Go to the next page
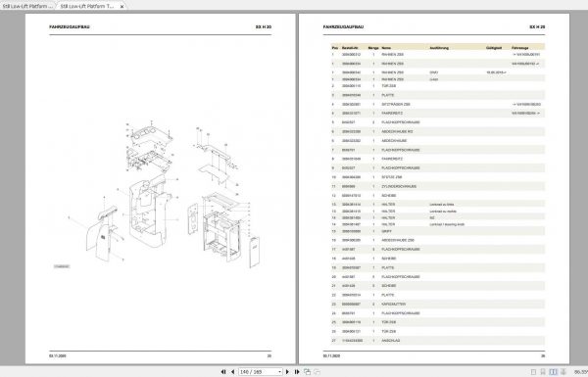The image size is (588, 377). [287, 372]
